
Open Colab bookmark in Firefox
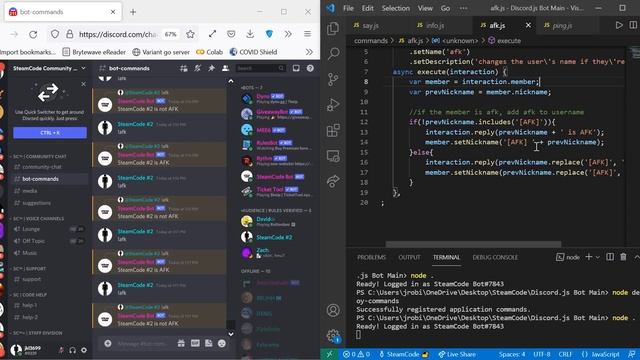pos(209,52)
